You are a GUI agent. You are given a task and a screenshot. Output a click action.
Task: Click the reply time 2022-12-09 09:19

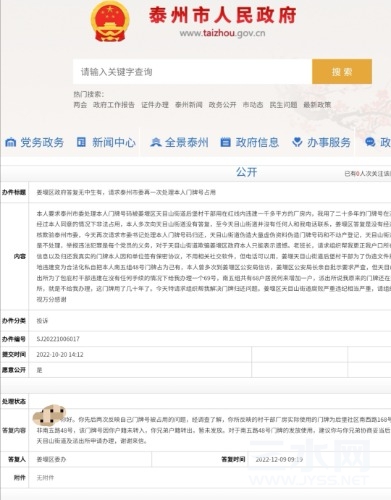(x=279, y=460)
